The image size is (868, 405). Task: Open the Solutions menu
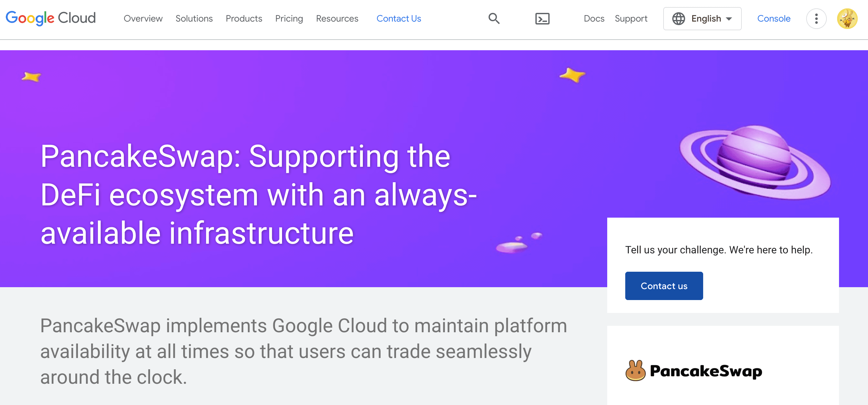coord(194,19)
